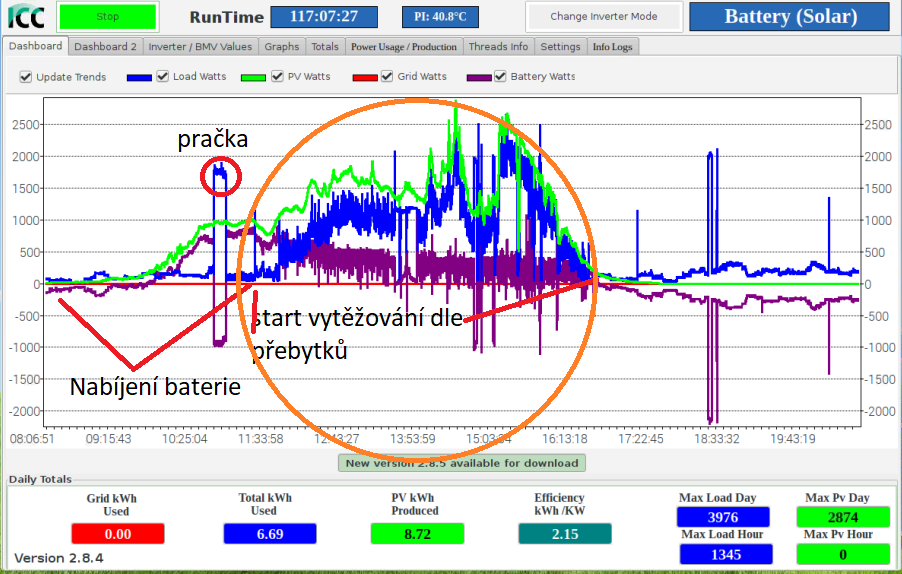Go to the Threads Info tab
Viewport: 902px width, 574px height.
point(498,47)
